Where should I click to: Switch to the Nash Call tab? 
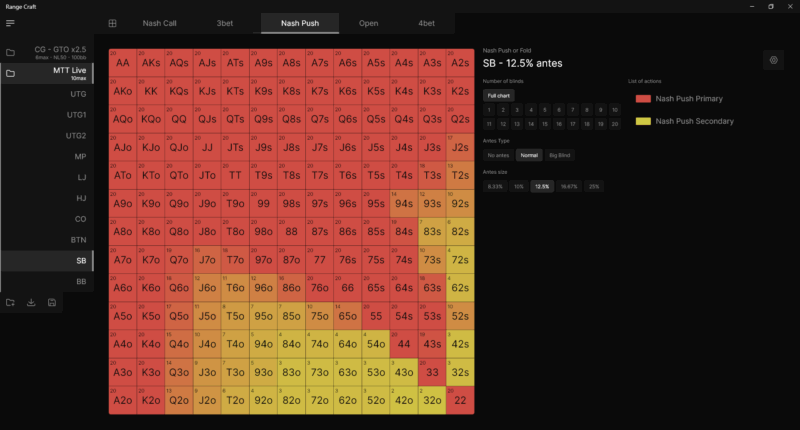coord(158,23)
